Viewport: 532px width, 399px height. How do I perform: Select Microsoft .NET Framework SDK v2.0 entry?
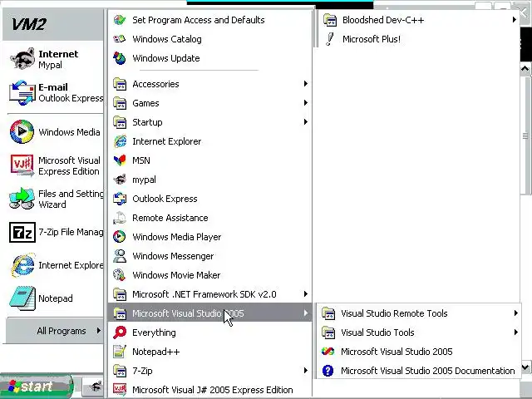(210, 294)
